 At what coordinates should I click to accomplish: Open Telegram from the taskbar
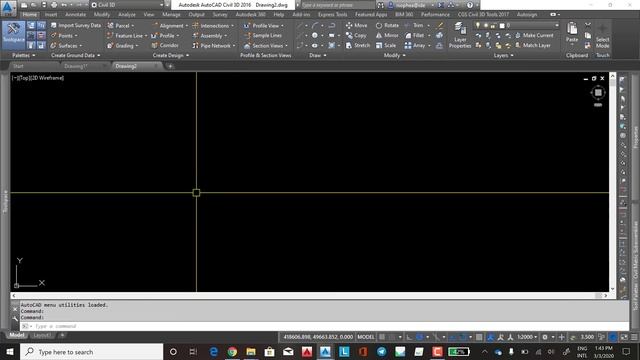(x=382, y=352)
